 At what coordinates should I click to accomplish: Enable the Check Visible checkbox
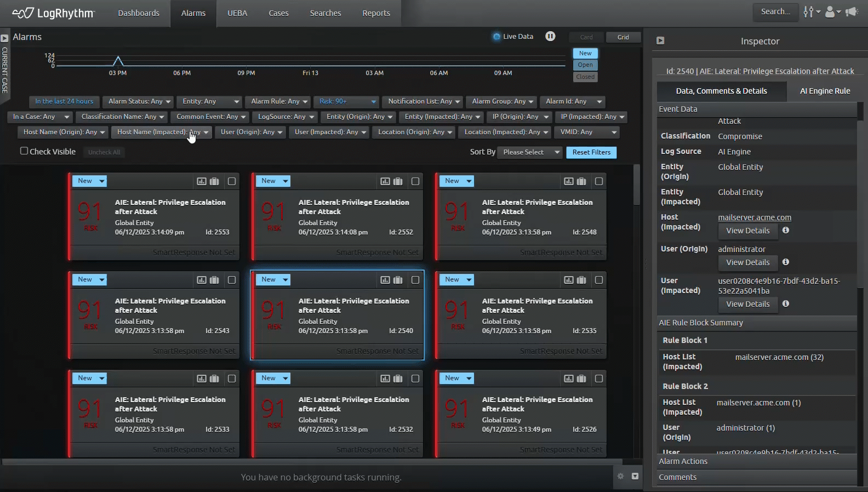coord(24,151)
